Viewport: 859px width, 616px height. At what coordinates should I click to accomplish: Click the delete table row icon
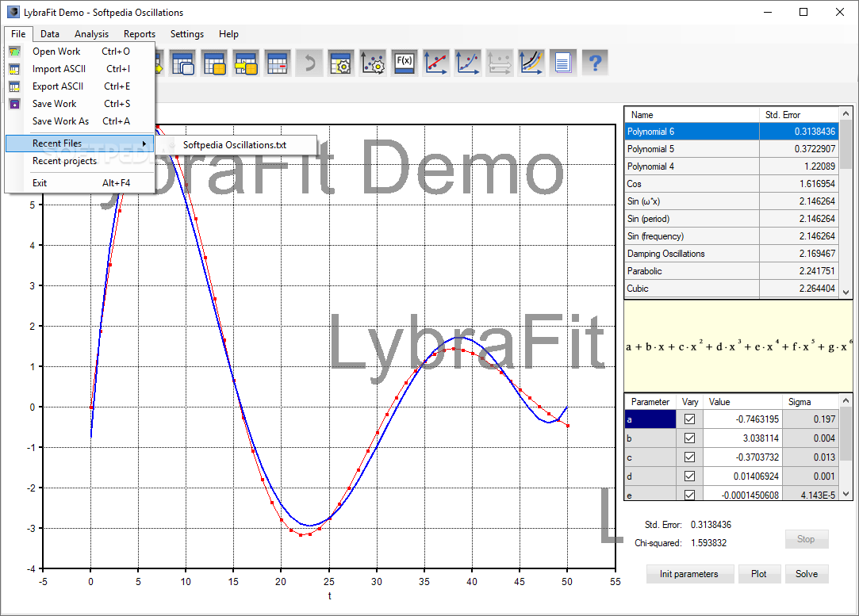pyautogui.click(x=278, y=63)
